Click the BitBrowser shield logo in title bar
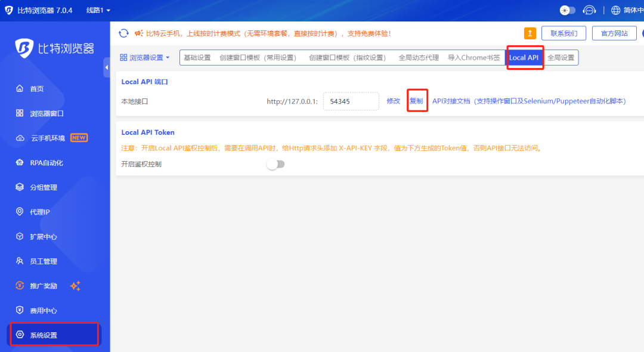 (8, 10)
